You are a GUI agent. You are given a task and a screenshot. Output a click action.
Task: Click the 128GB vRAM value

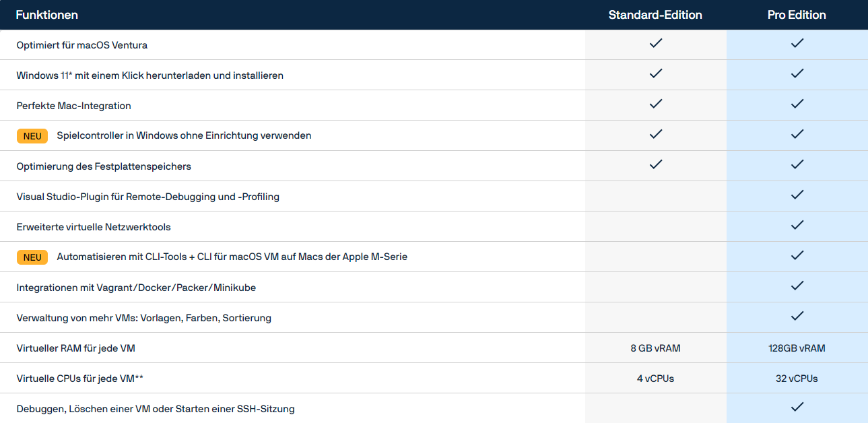click(797, 348)
